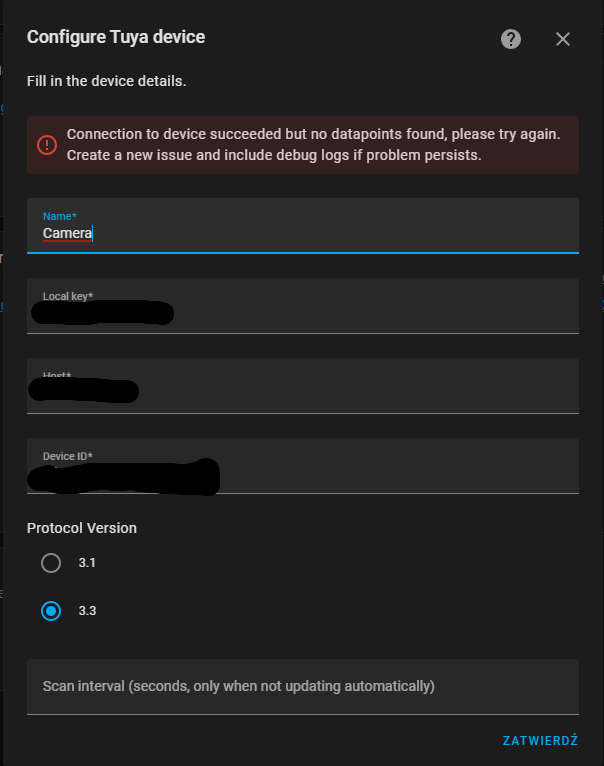Click the Name* floating label
The height and width of the screenshot is (766, 604).
point(60,216)
